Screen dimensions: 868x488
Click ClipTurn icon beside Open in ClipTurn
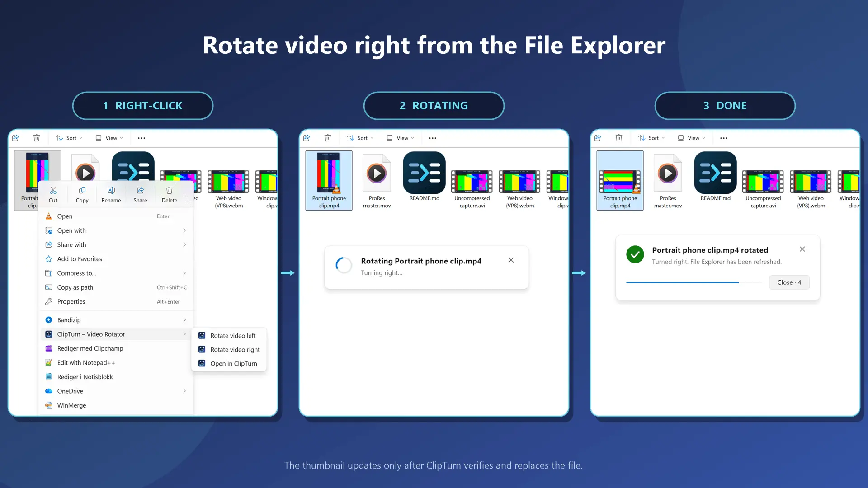click(x=202, y=363)
